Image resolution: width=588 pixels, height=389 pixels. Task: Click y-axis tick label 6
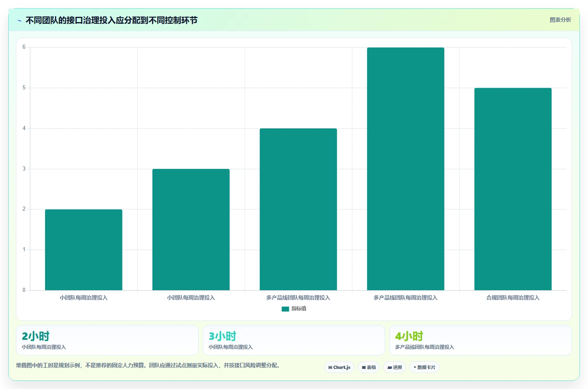coord(24,47)
